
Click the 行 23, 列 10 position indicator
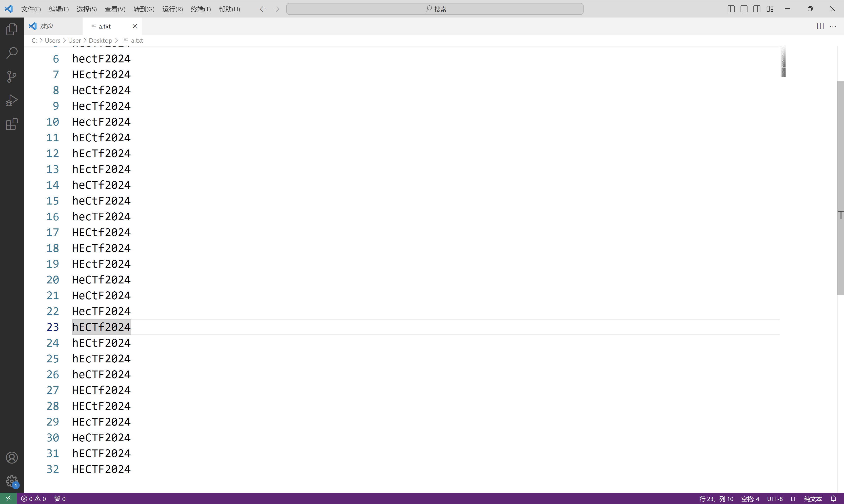point(716,499)
